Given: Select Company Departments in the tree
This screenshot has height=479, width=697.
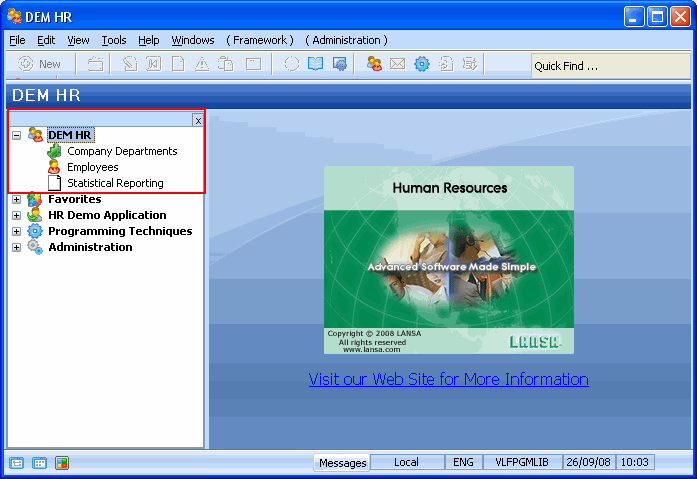Looking at the screenshot, I should [x=122, y=151].
